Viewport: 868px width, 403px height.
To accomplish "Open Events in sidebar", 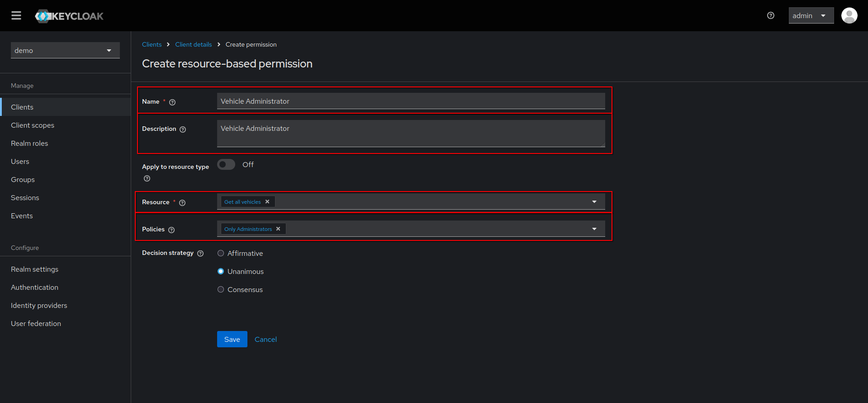I will click(66, 216).
